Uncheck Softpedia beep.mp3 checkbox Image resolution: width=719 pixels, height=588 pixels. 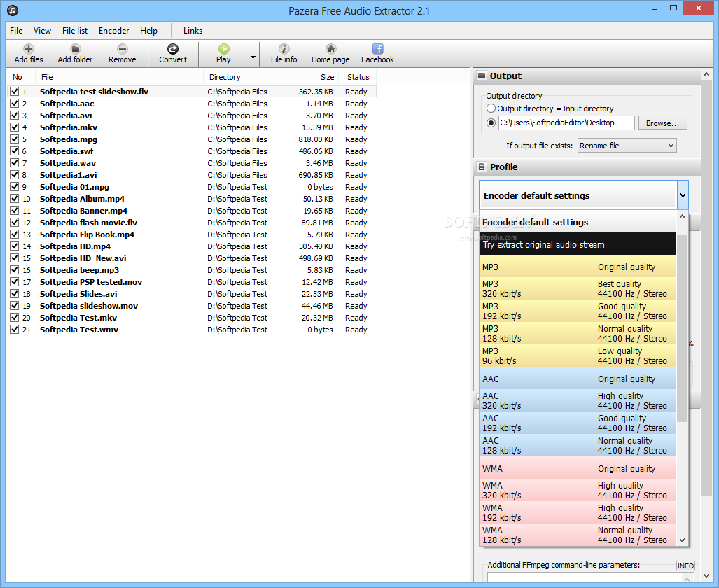coord(15,270)
